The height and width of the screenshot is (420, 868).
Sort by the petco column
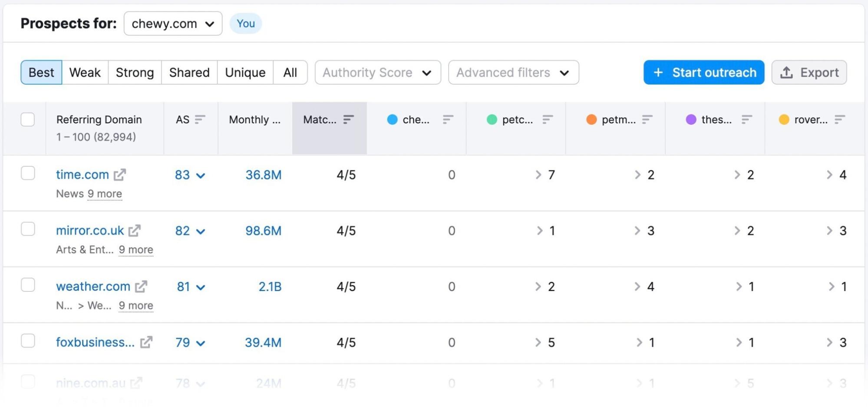(x=547, y=119)
